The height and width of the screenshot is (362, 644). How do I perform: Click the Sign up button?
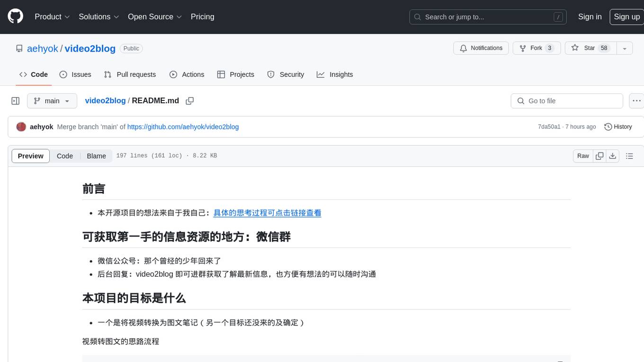coord(626,17)
